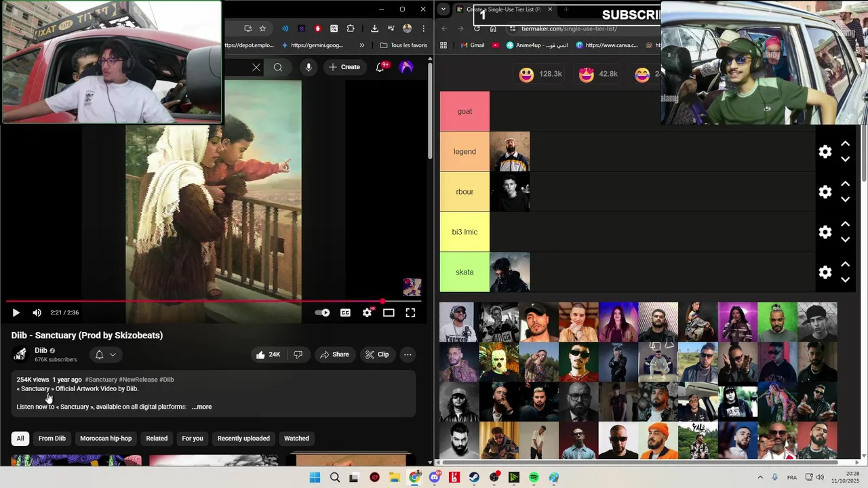Select orange beanie artist thumbnail
868x488 pixels.
[x=658, y=442]
